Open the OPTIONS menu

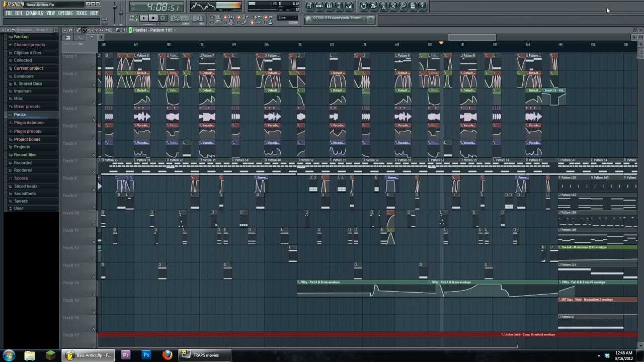click(65, 13)
